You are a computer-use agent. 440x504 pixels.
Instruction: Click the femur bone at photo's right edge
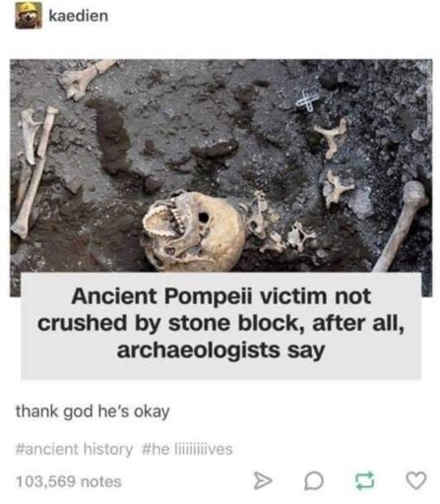tap(402, 225)
